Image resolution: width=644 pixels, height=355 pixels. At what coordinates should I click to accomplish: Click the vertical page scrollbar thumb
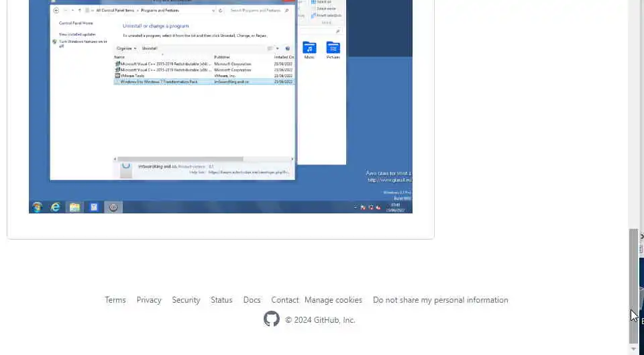633,286
